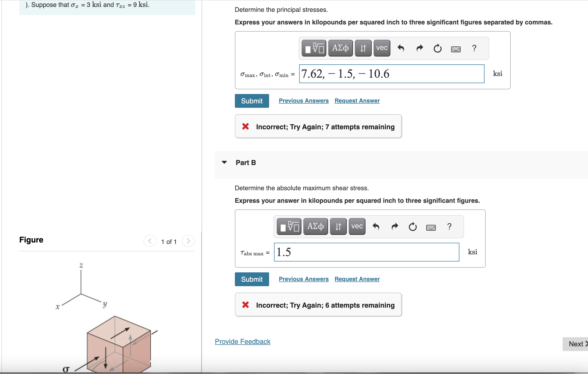588x374 pixels.
Task: Click the up-down arrows icon in Part B toolbar
Action: coord(338,226)
